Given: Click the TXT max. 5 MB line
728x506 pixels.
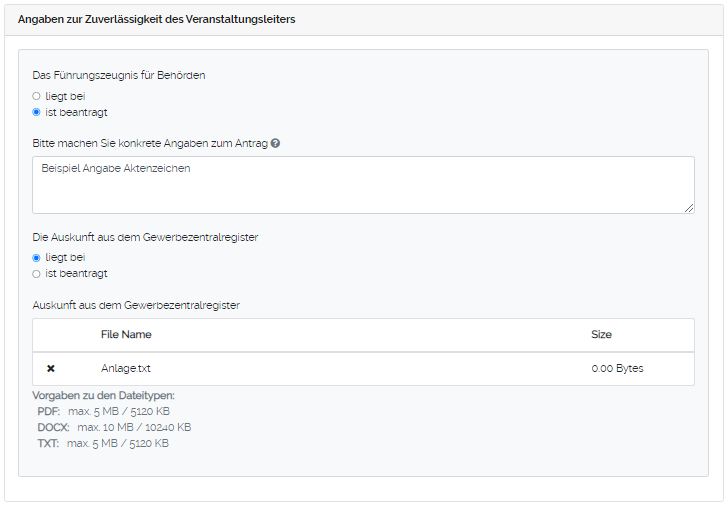Looking at the screenshot, I should click(x=103, y=443).
